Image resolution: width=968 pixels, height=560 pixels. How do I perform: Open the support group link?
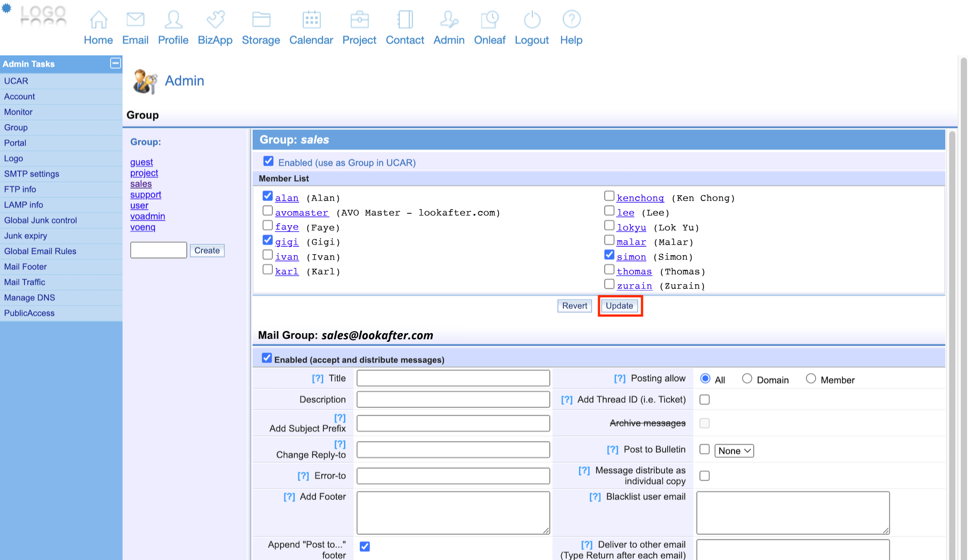pos(146,195)
